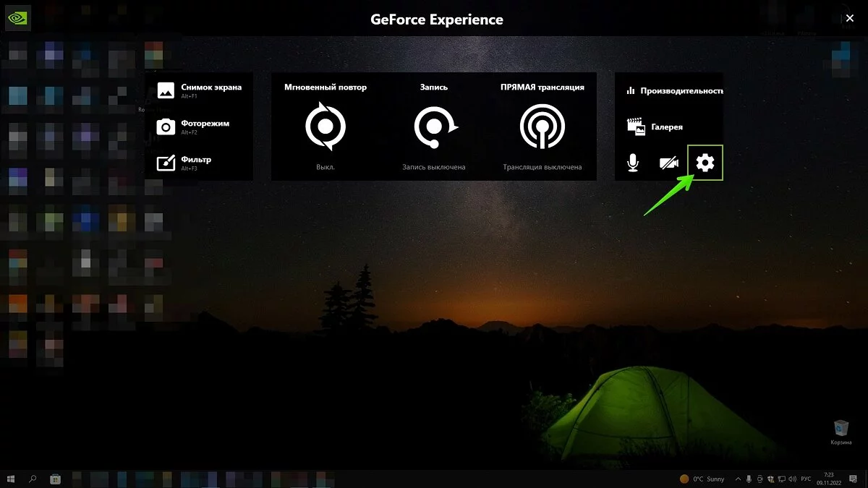Click the NVIDIA logo icon
This screenshot has width=868, height=488.
tap(17, 18)
